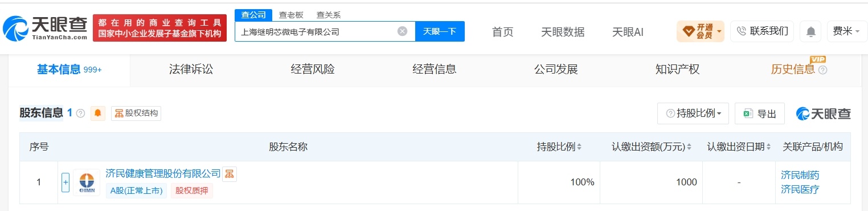The height and width of the screenshot is (211, 868).
Task: Expand the 开通会员 membership dropdown
Action: point(700,31)
